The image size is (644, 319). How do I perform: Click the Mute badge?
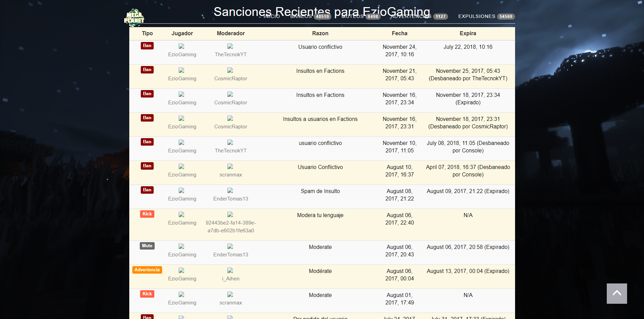(x=147, y=246)
